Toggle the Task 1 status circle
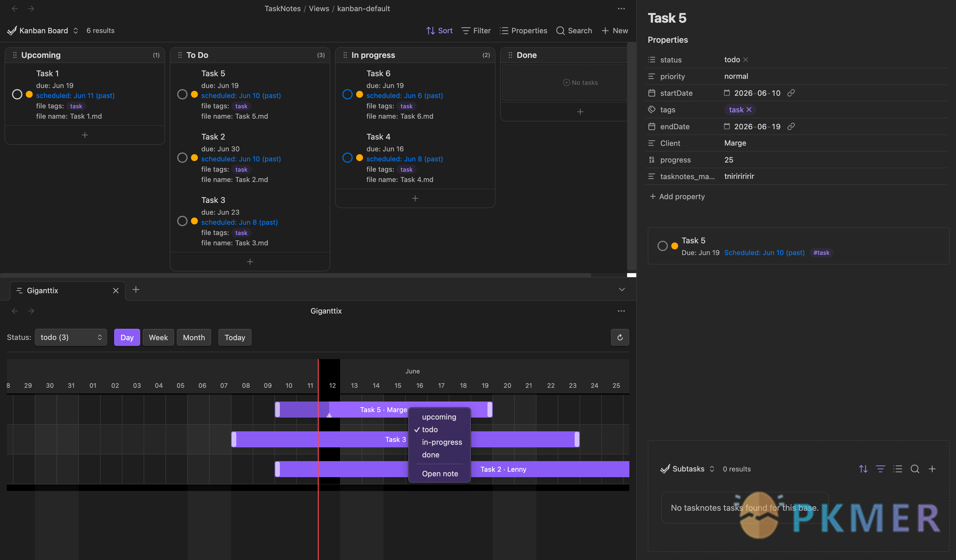956x560 pixels. click(x=17, y=94)
